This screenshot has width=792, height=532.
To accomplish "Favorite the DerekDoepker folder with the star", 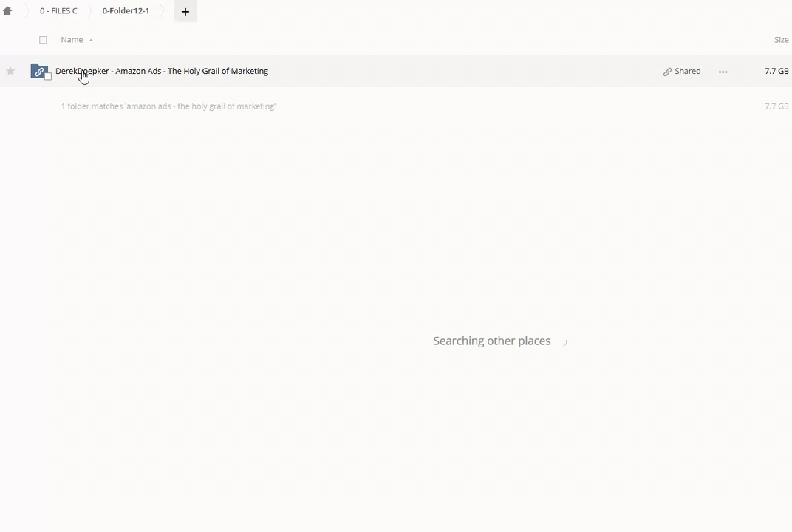I will click(10, 71).
